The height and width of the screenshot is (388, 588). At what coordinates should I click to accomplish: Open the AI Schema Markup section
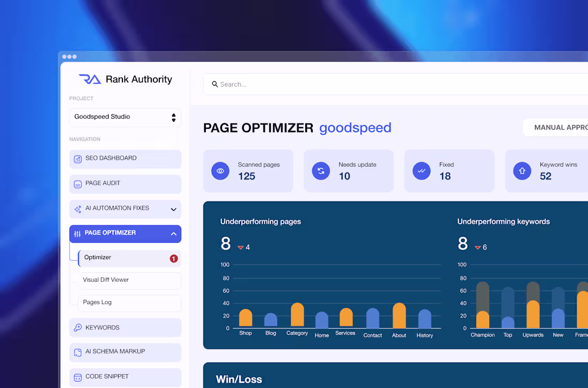coord(125,352)
